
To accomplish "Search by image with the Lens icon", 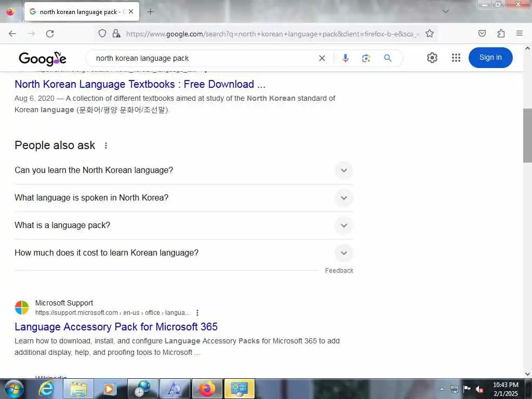I will (x=366, y=58).
